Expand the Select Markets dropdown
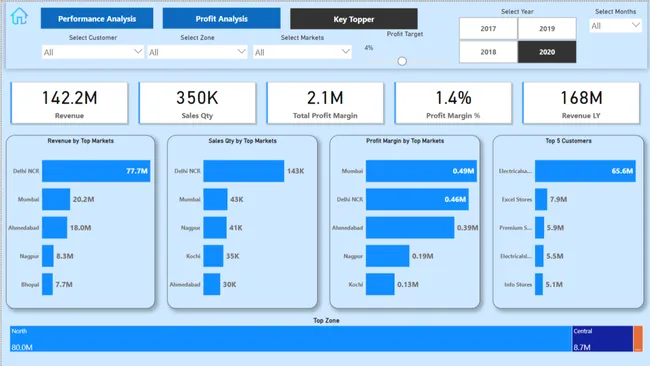Screen dimensions: 650x366 pyautogui.click(x=302, y=52)
